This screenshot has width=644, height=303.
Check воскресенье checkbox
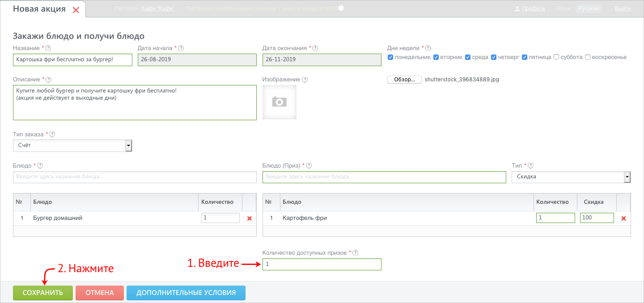click(x=588, y=57)
